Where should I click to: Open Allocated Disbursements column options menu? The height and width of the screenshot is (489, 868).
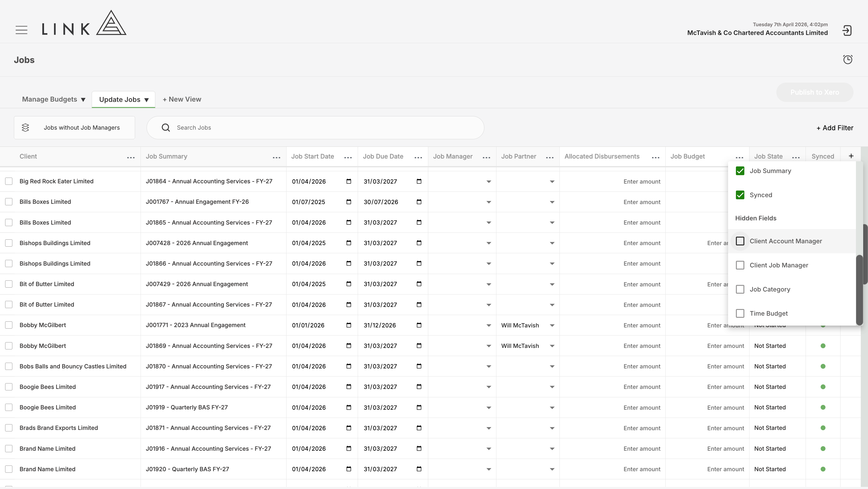click(656, 157)
